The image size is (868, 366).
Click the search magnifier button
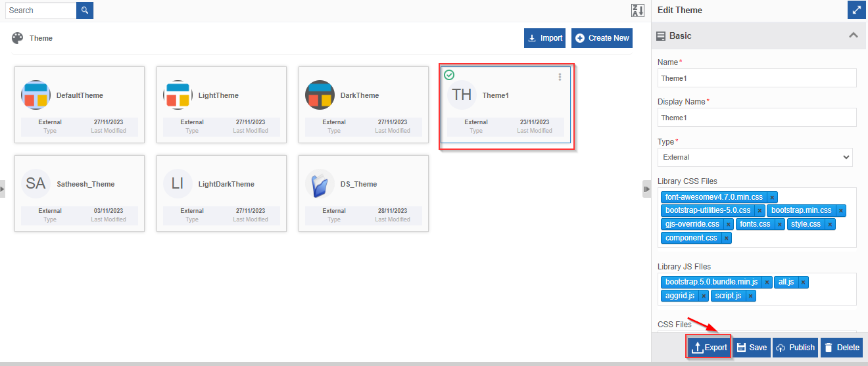coord(85,11)
